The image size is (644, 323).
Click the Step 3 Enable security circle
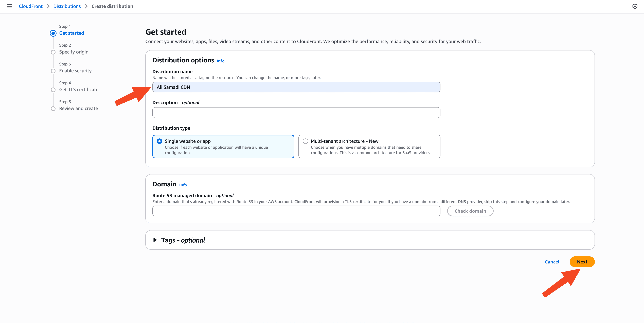53,71
